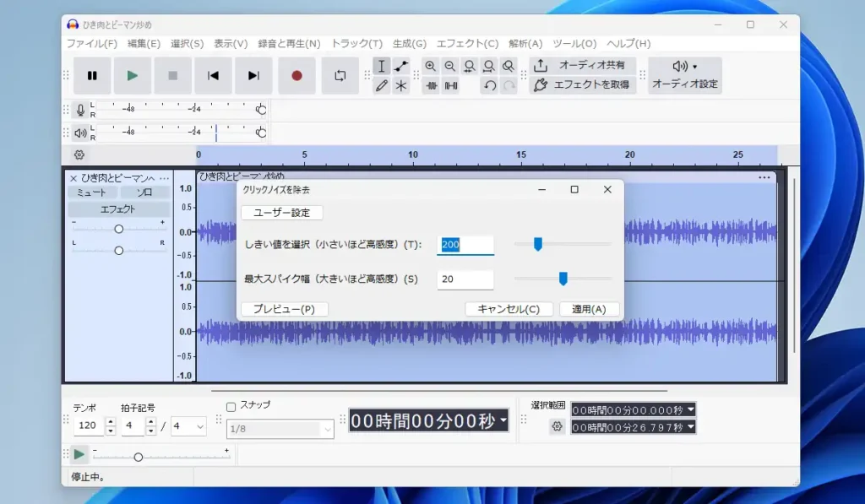Open the beat denominator dropdown showing 4
865x504 pixels.
[x=189, y=426]
